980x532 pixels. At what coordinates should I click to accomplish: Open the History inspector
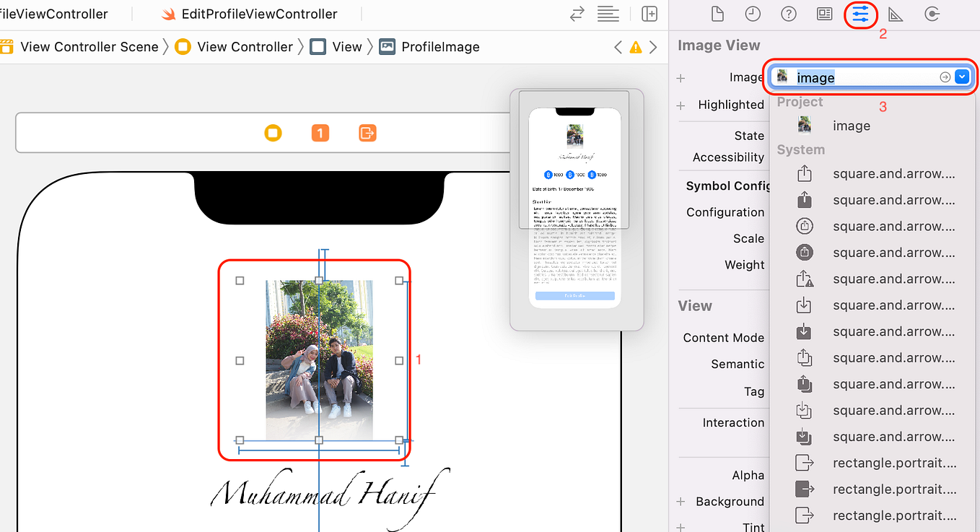(x=753, y=14)
